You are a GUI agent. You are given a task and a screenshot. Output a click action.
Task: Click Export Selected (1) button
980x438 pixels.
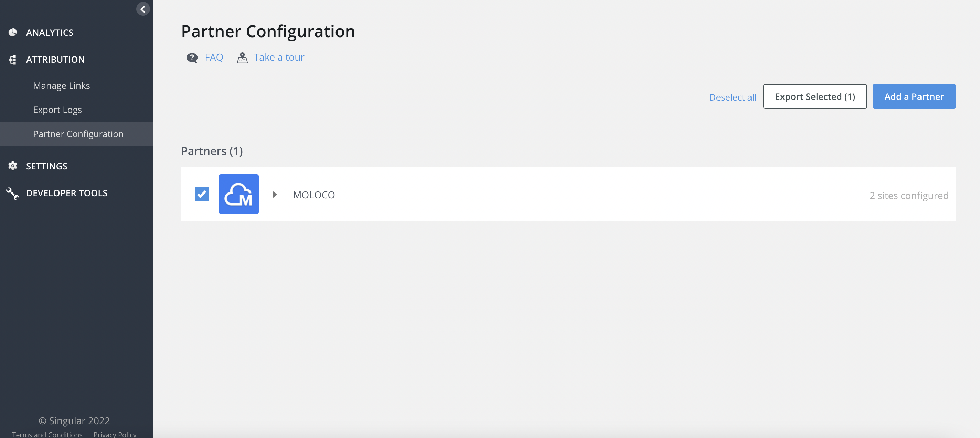pyautogui.click(x=814, y=97)
